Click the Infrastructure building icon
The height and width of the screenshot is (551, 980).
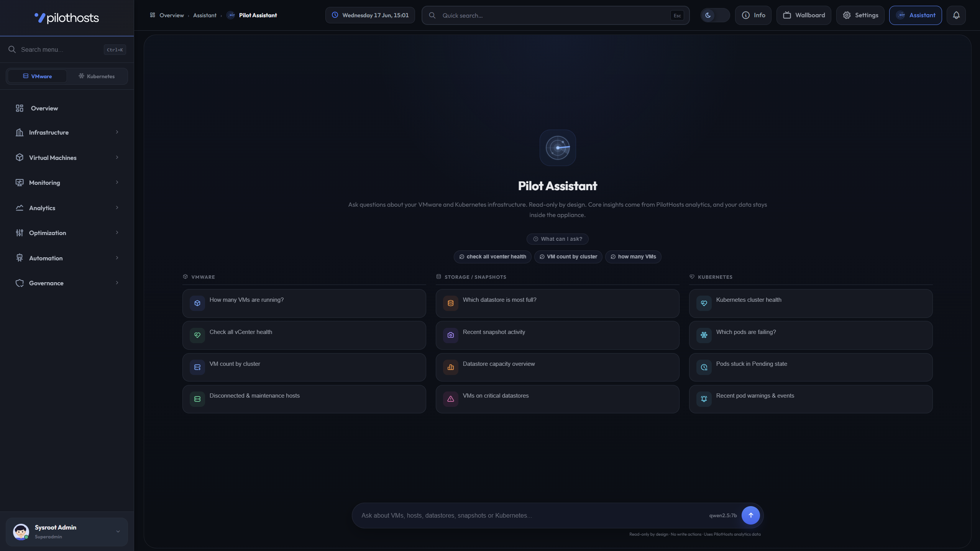(20, 132)
